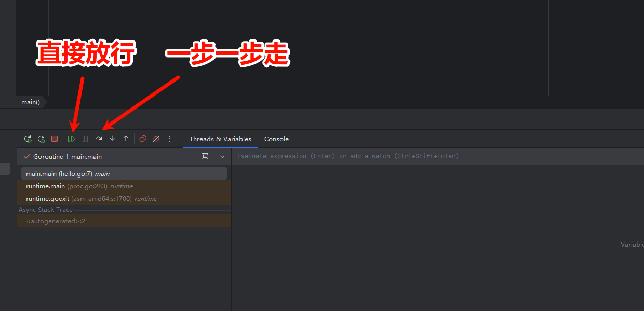Switch to the Console tab
Viewport: 644px width, 311px height.
coord(276,139)
